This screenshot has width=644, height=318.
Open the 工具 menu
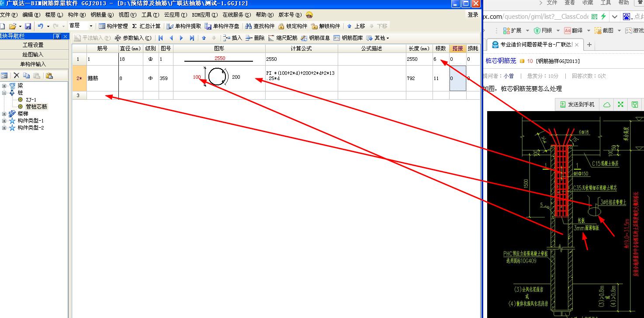150,15
